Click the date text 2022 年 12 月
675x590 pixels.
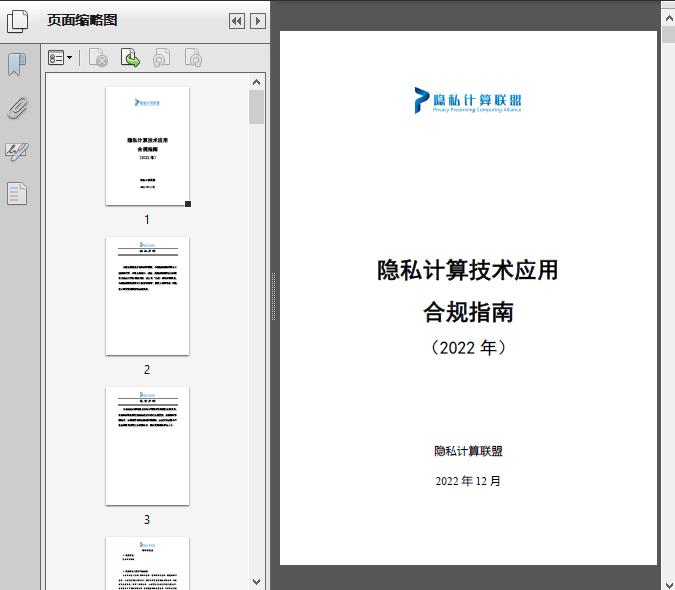(x=468, y=481)
